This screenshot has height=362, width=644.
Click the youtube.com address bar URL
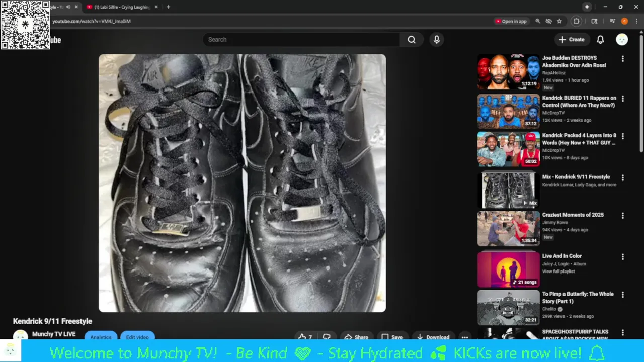(92, 21)
